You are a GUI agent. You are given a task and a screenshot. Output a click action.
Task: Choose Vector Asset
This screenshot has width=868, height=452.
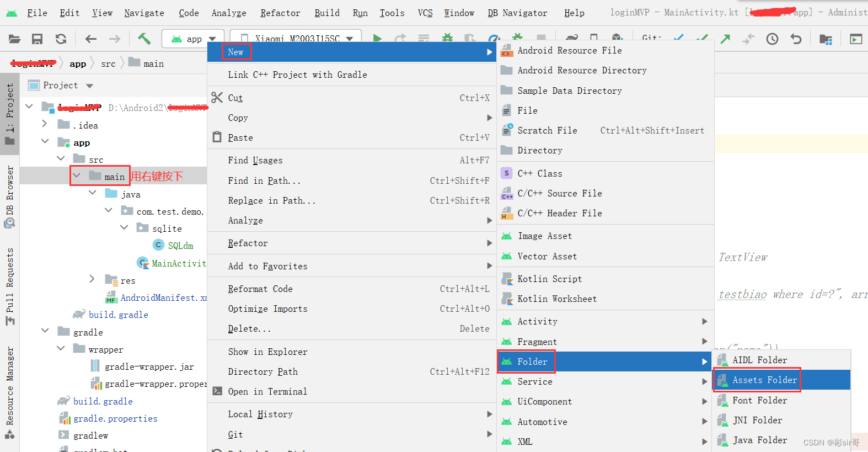(606, 256)
